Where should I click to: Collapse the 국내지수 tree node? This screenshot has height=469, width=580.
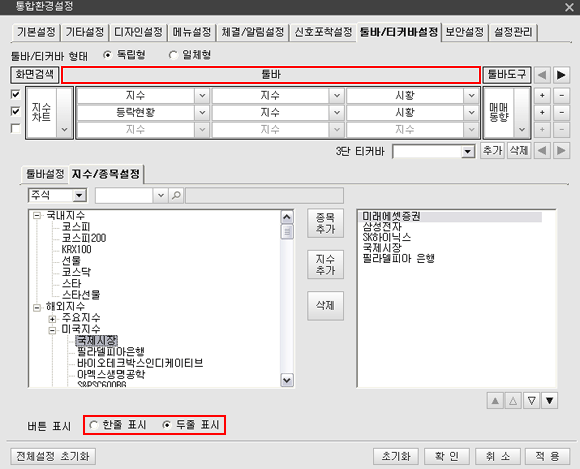click(37, 215)
